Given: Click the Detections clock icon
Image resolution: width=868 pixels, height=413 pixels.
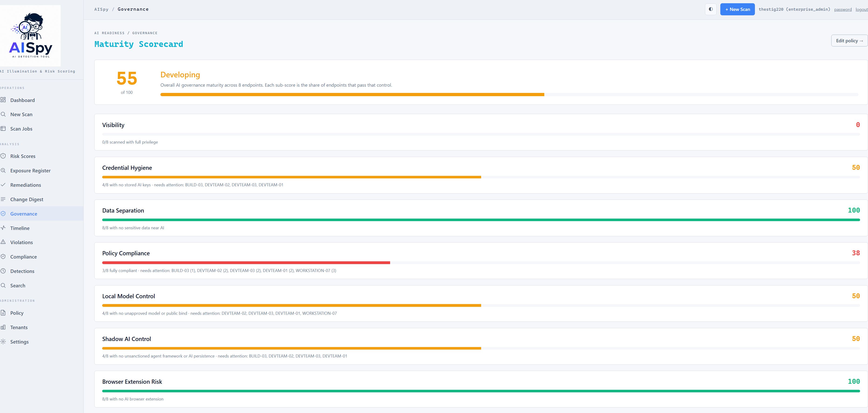Looking at the screenshot, I should coord(3,271).
